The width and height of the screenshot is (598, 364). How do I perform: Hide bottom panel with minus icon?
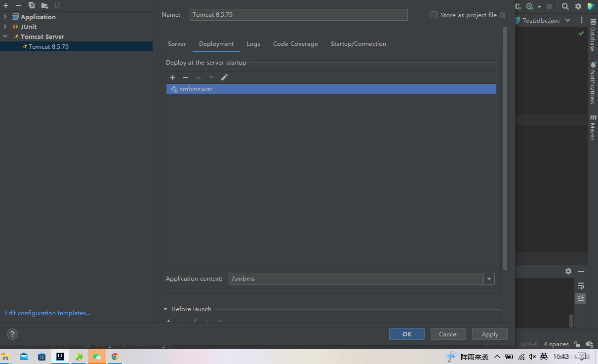(x=581, y=271)
